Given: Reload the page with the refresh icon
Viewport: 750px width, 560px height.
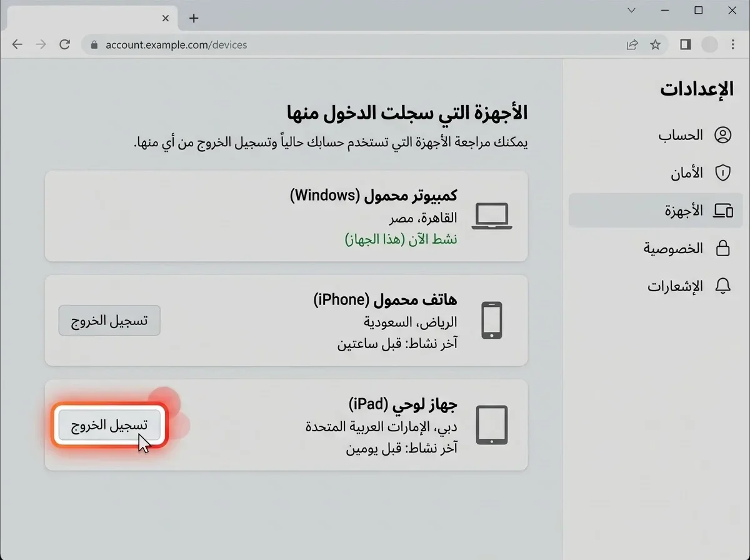Looking at the screenshot, I should click(64, 44).
